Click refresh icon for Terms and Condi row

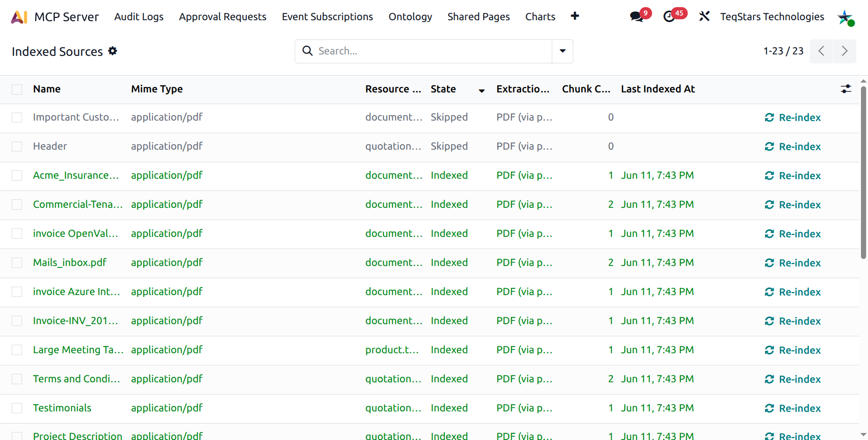[769, 379]
